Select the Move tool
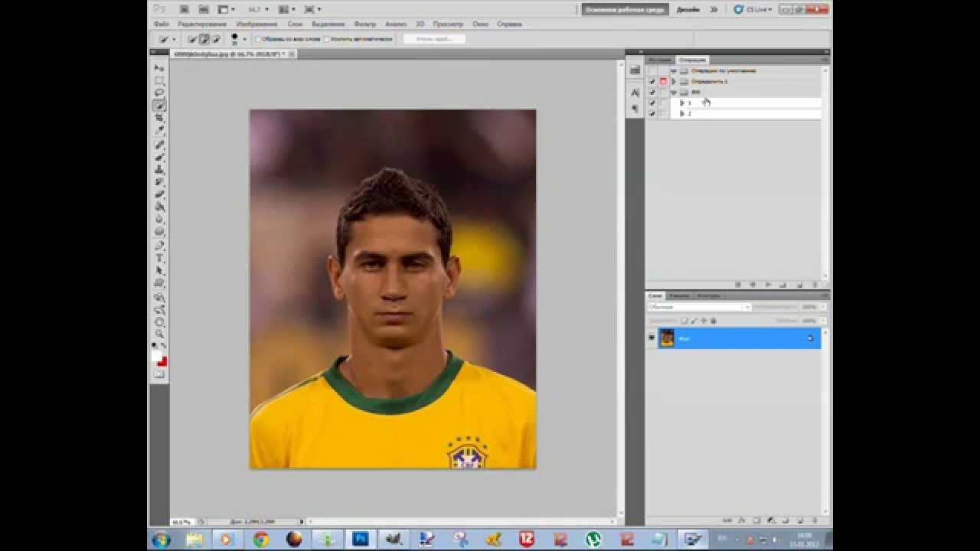This screenshot has height=551, width=980. tap(159, 68)
